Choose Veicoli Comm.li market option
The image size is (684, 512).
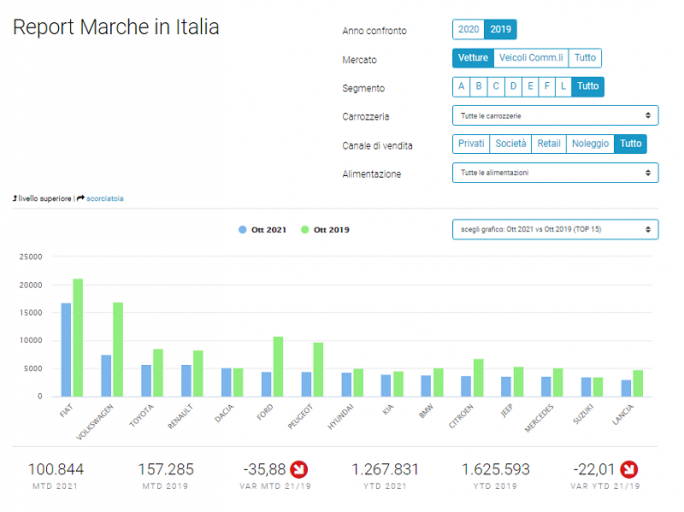coord(531,58)
